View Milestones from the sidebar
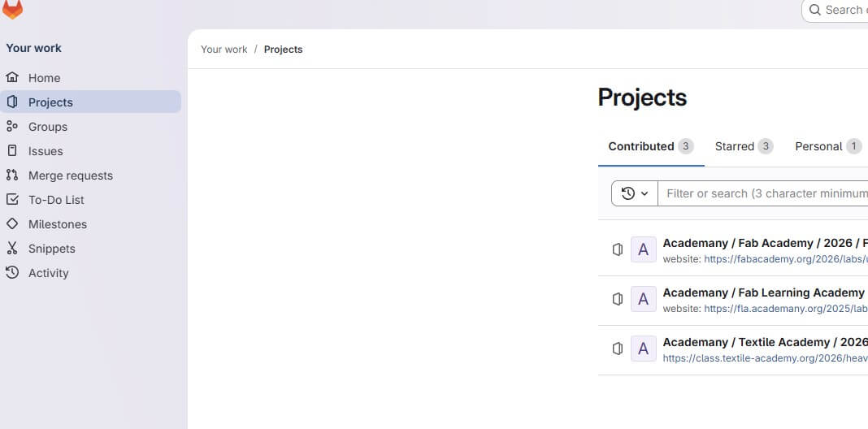 tap(57, 224)
